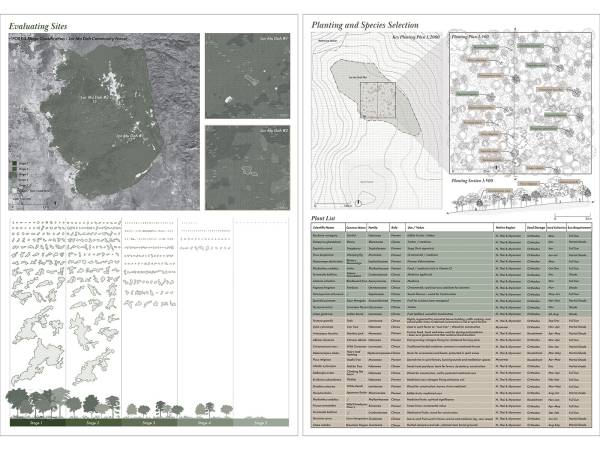Click the Stage 5 bar under the trees
This screenshot has width=600, height=450.
coord(261,422)
